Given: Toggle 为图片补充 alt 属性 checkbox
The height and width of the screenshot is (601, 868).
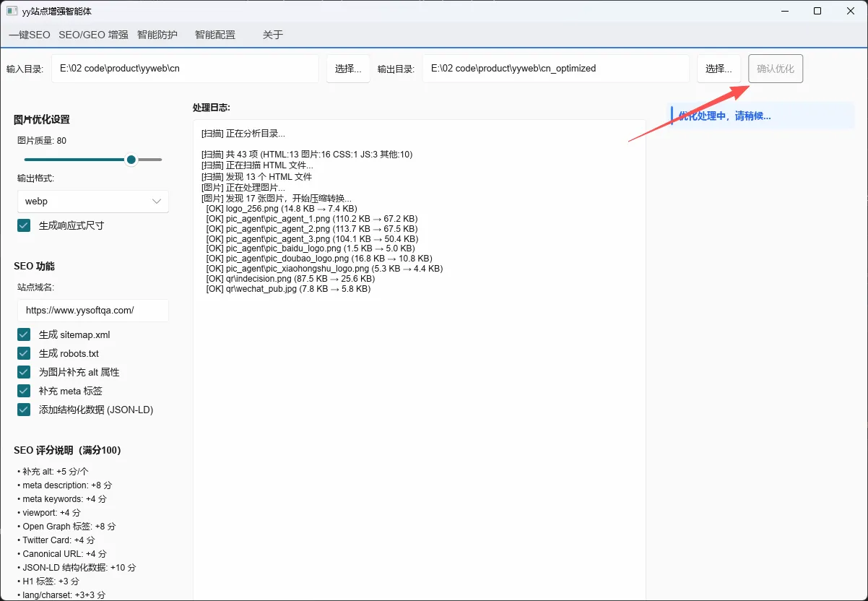Looking at the screenshot, I should pyautogui.click(x=24, y=372).
